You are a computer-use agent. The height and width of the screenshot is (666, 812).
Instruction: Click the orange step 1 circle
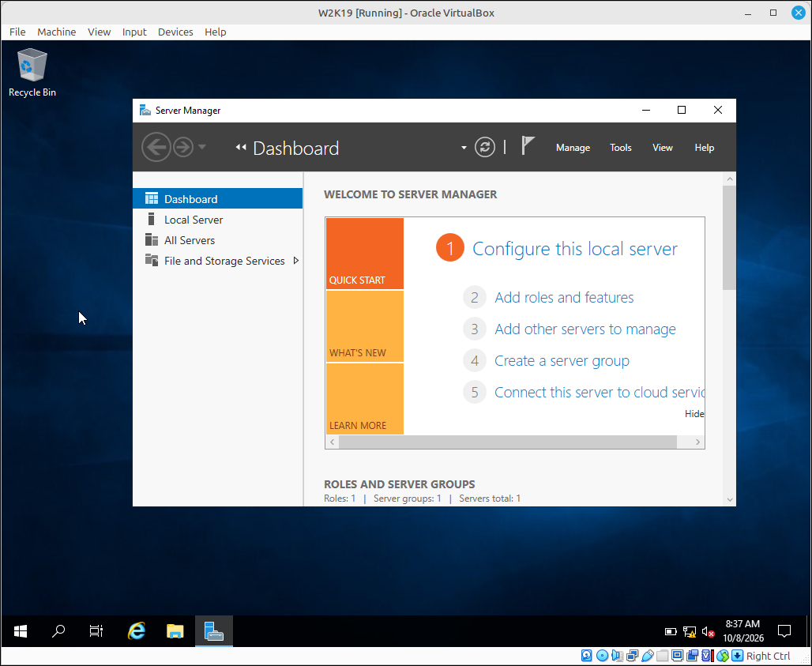pyautogui.click(x=450, y=247)
